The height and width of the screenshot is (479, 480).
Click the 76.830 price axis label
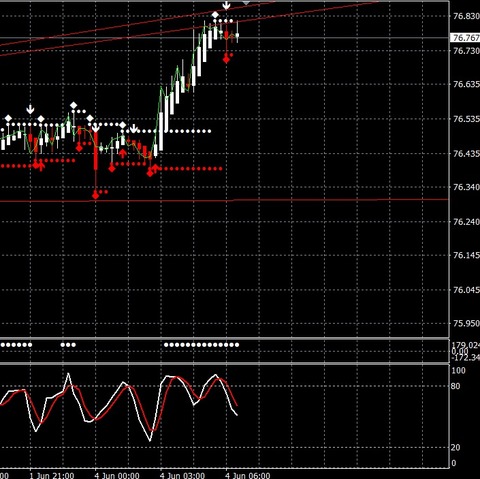(x=466, y=16)
